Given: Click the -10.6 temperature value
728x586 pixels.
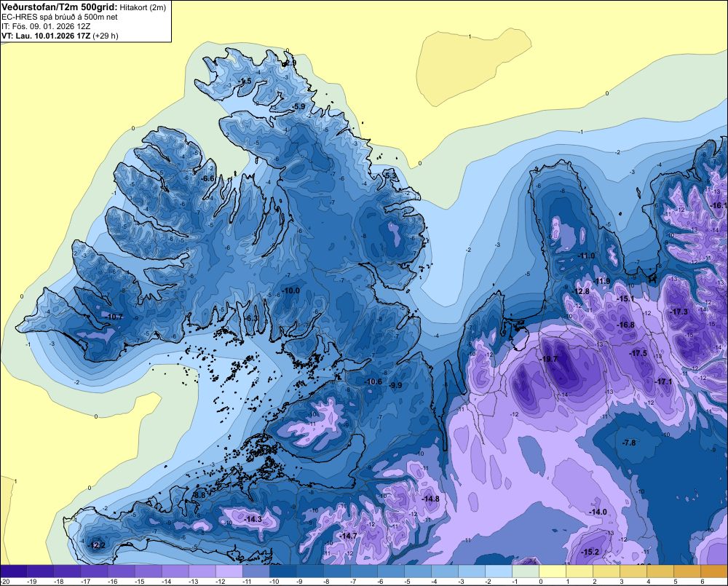Looking at the screenshot, I should (x=373, y=381).
